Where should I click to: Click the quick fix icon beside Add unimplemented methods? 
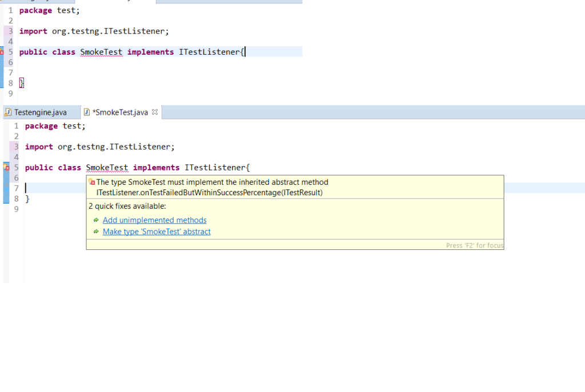(x=96, y=220)
